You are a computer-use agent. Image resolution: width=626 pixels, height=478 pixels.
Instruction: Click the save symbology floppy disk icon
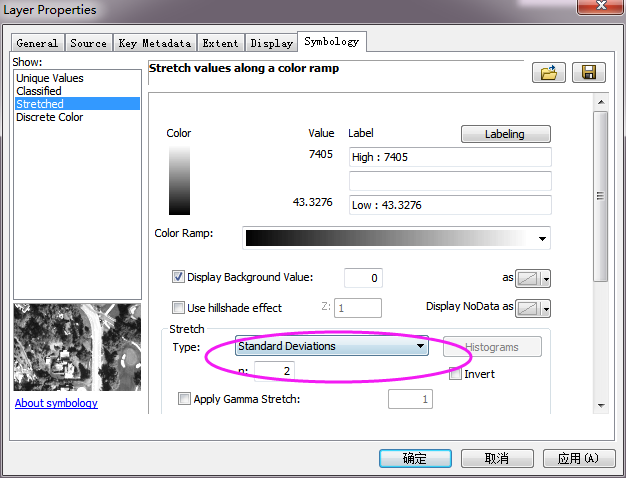[588, 73]
